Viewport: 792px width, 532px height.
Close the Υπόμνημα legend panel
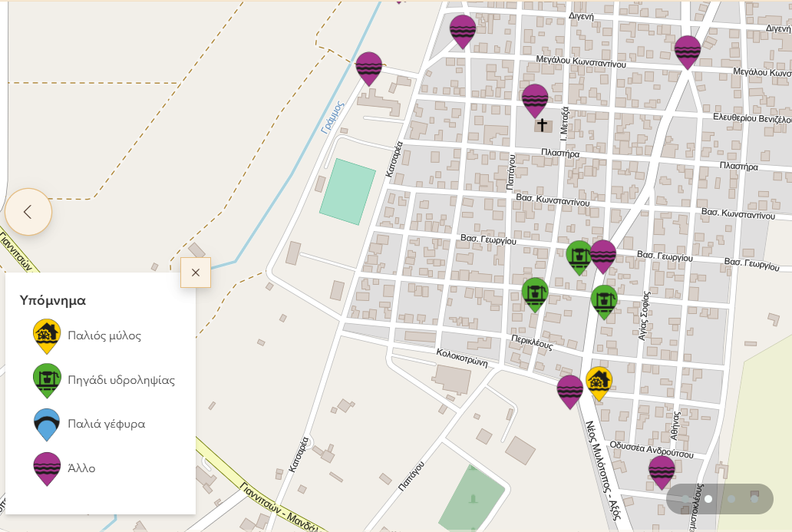pyautogui.click(x=196, y=273)
